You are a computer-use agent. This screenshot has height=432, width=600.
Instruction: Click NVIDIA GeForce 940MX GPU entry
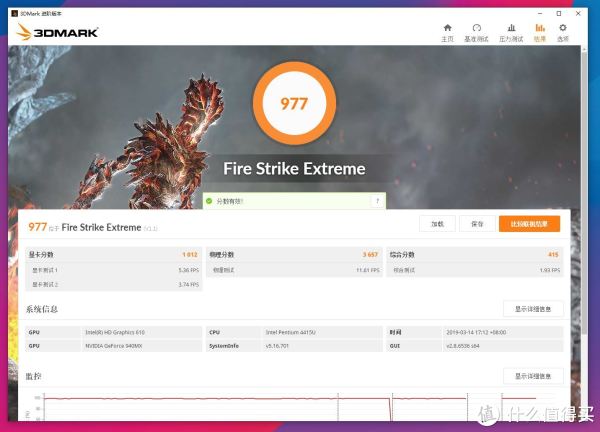tap(114, 346)
